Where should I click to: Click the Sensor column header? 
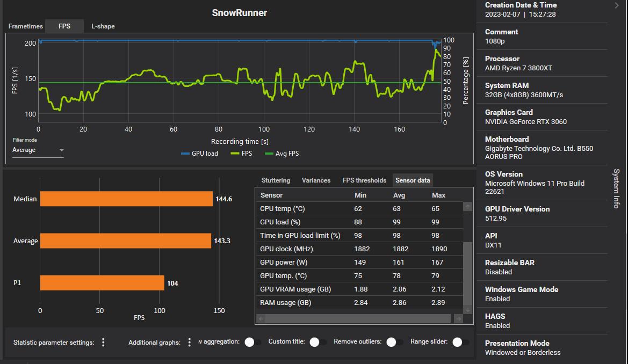[x=271, y=195]
